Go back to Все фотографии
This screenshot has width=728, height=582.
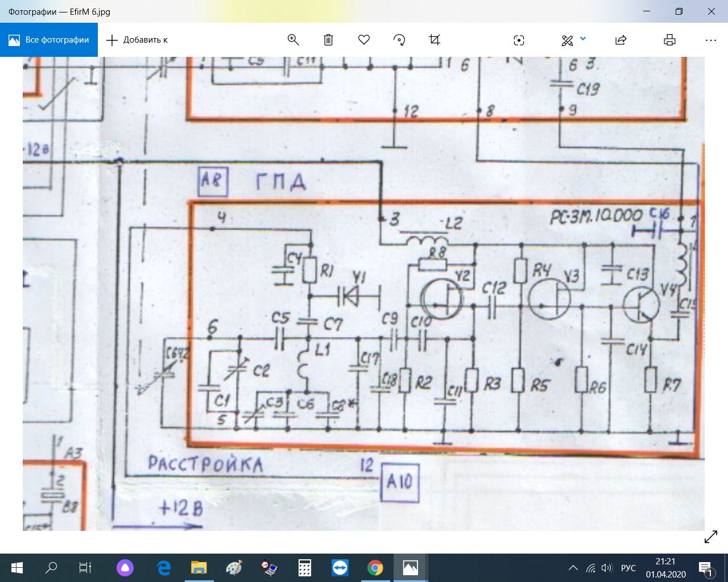[x=49, y=40]
